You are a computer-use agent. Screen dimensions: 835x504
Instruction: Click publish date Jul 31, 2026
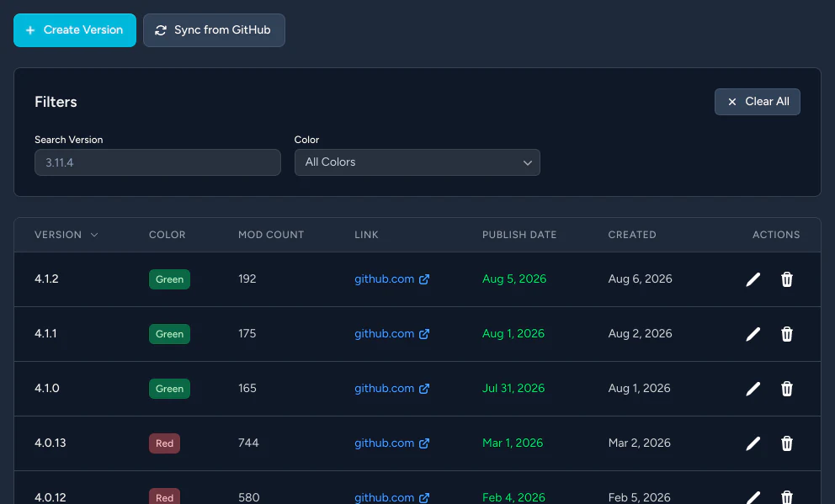[513, 389]
